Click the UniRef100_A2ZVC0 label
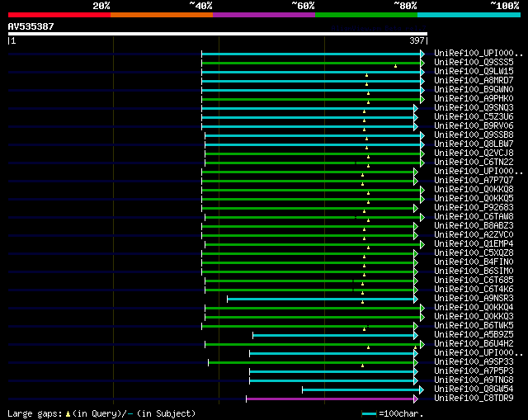This screenshot has width=528, height=420. (474, 235)
